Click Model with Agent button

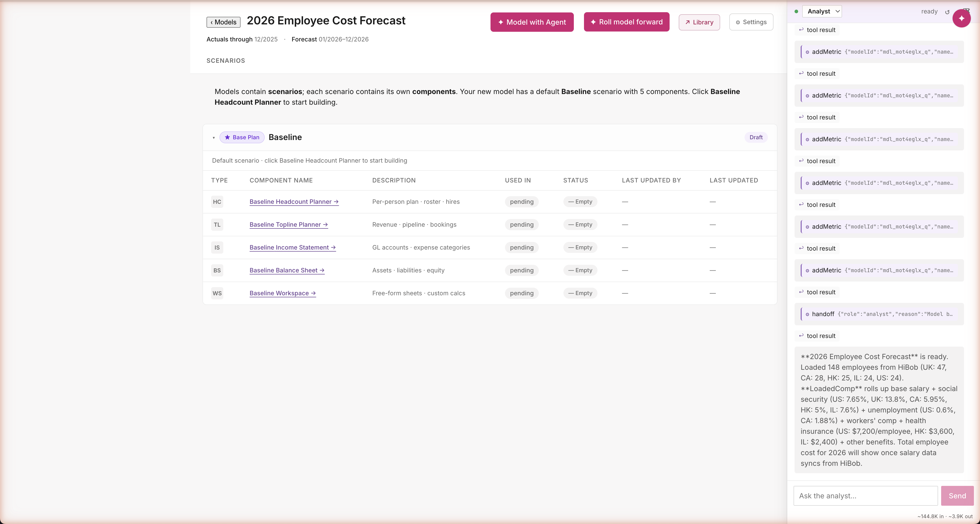tap(532, 22)
